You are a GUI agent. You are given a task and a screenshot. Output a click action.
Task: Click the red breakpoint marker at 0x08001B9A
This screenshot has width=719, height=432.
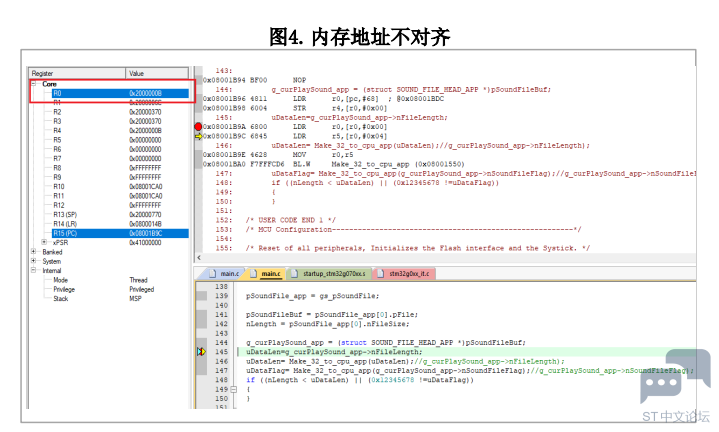[x=198, y=127]
